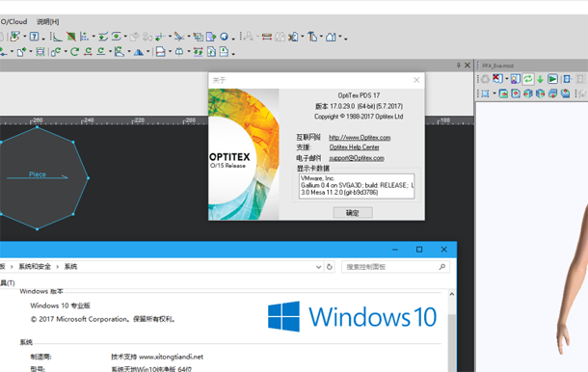Expand dropdown next to question-mark help icon

[43, 38]
